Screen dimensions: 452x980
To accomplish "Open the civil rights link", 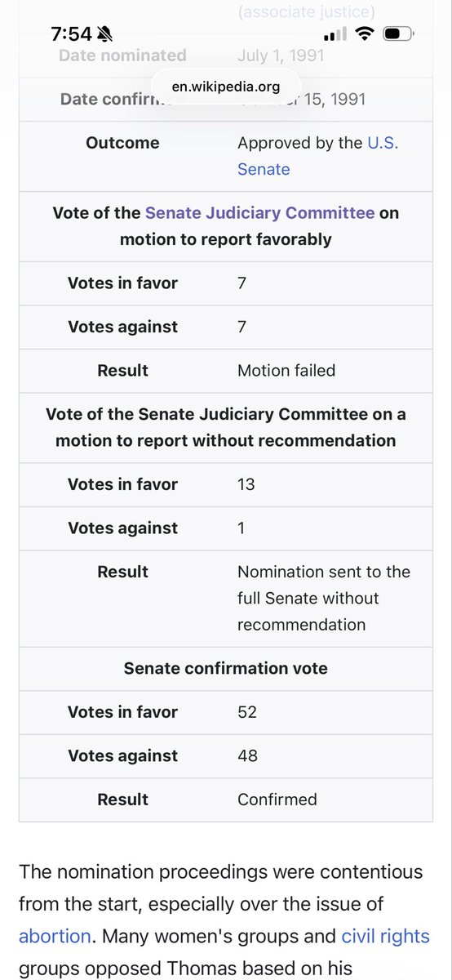I will tap(385, 936).
